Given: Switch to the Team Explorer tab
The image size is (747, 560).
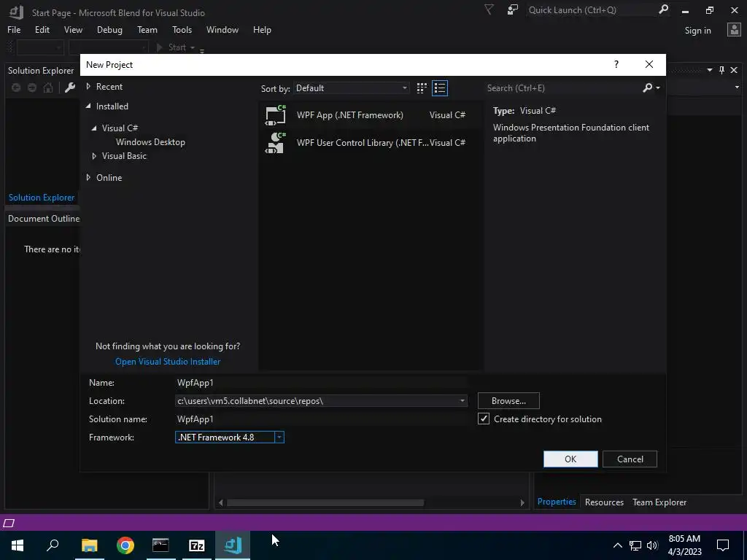Looking at the screenshot, I should pyautogui.click(x=659, y=502).
